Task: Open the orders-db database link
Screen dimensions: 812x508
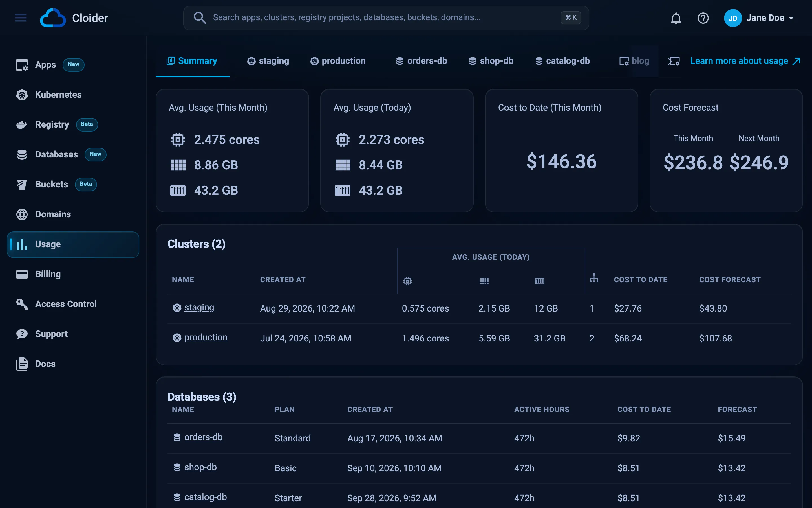Action: pyautogui.click(x=203, y=437)
